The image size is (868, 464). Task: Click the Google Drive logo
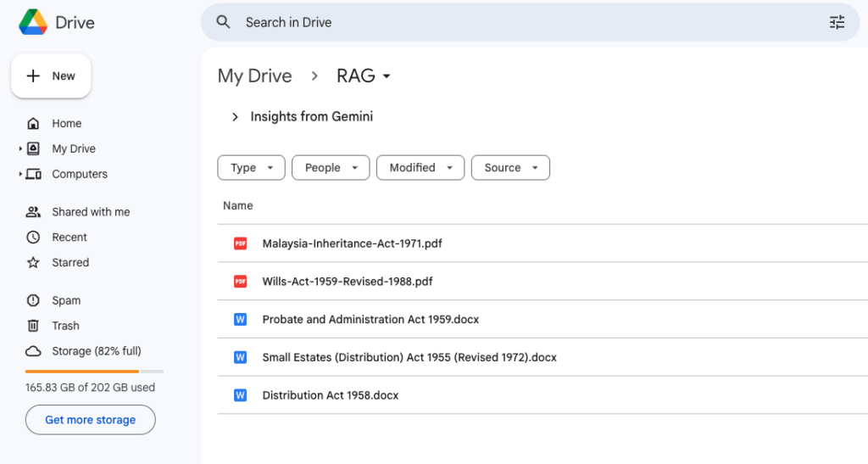(x=34, y=23)
